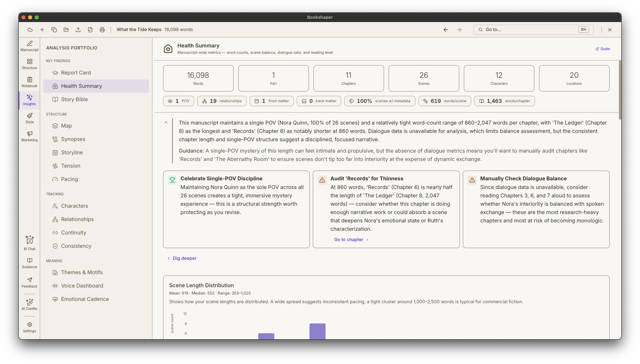640x364 pixels.
Task: Open the Continuity tracking view
Action: [96, 233]
